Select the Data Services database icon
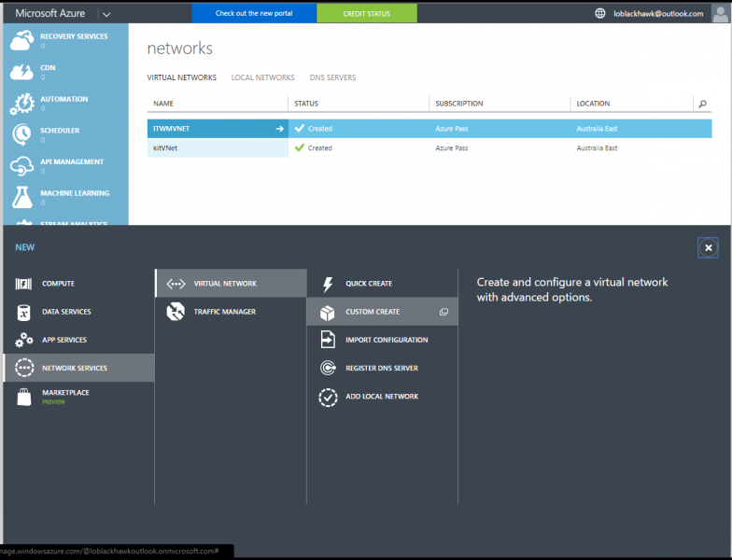 (23, 312)
